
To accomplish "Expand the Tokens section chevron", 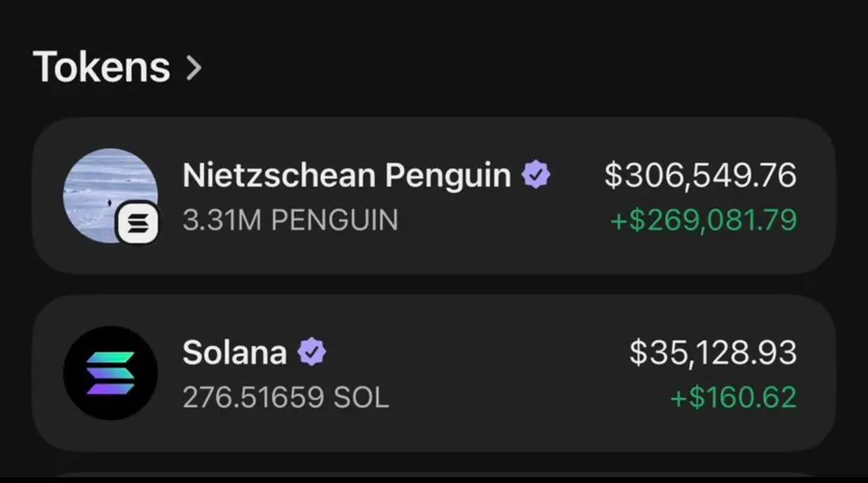I will click(194, 68).
